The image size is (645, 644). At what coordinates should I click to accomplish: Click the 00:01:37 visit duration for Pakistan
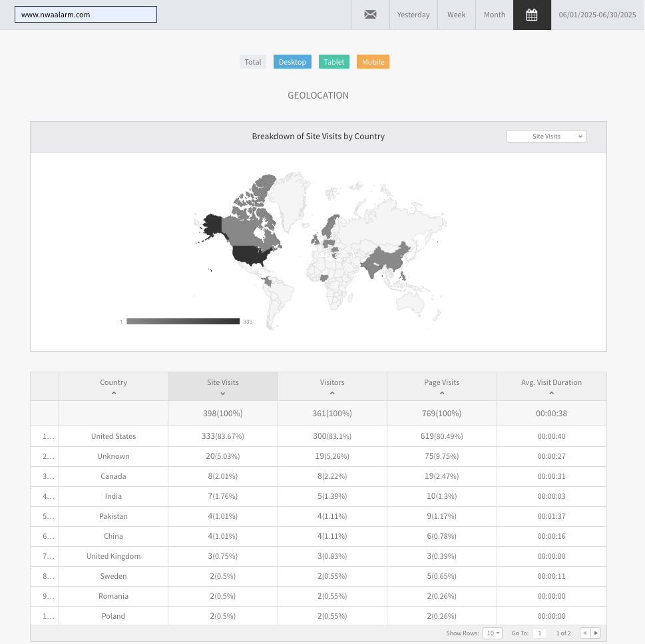point(552,516)
